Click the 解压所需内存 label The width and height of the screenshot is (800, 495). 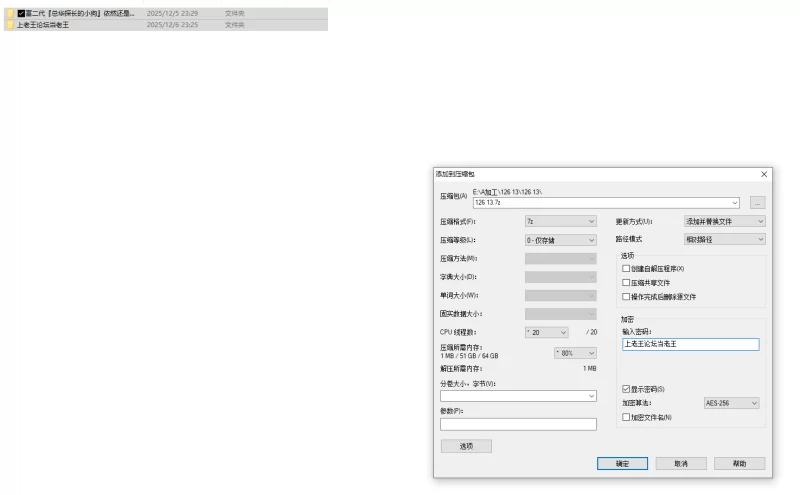pyautogui.click(x=461, y=368)
